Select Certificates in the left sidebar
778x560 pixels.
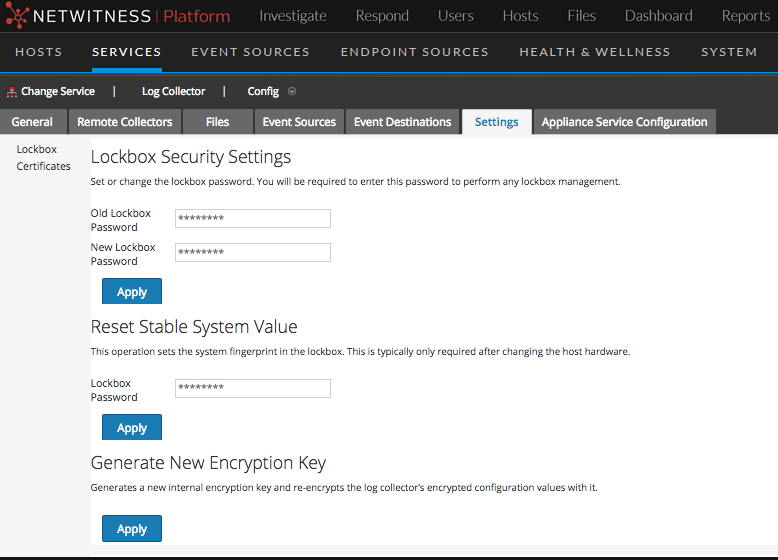tap(43, 166)
